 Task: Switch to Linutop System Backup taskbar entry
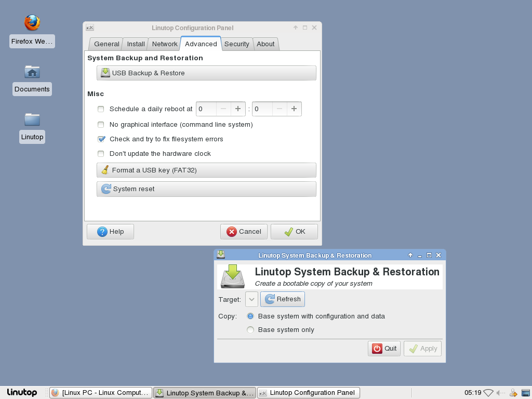tap(205, 393)
